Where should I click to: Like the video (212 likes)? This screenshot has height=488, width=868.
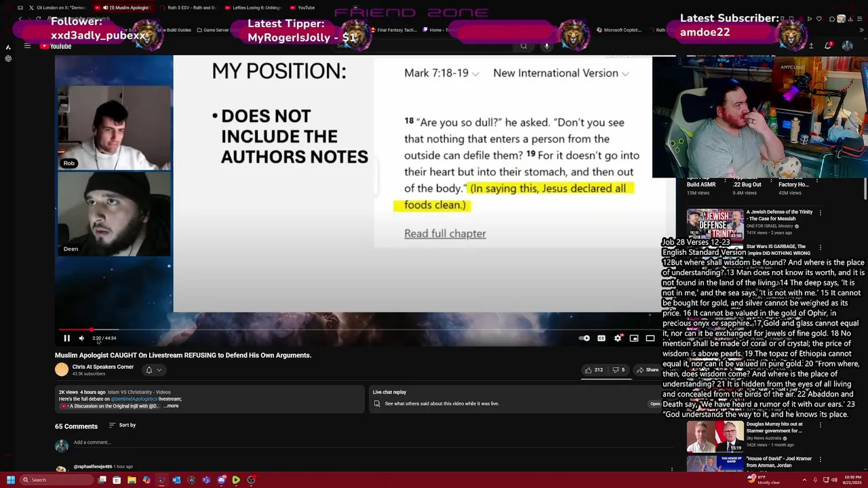[595, 370]
